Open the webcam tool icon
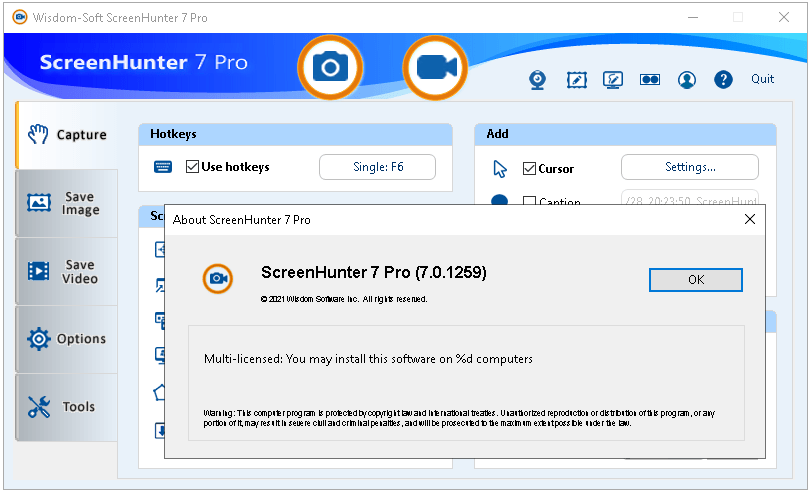Viewport: 810px width, 492px height. click(538, 80)
